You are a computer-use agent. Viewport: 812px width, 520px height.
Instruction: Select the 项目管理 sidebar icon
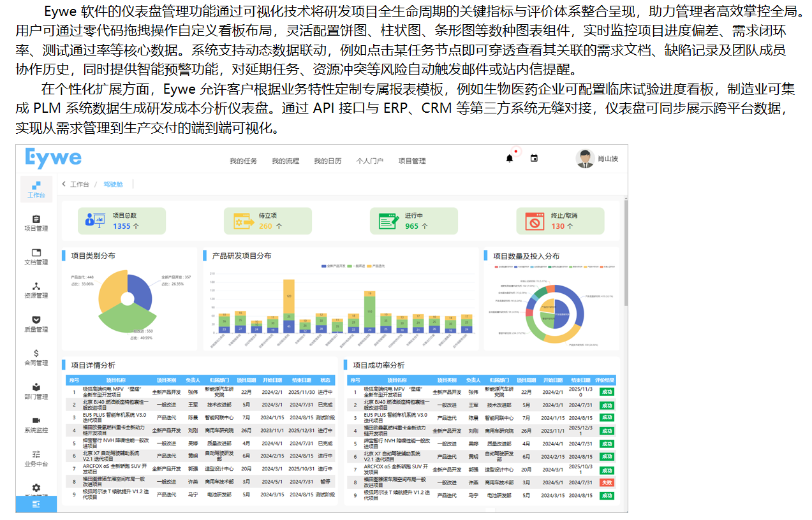36,222
